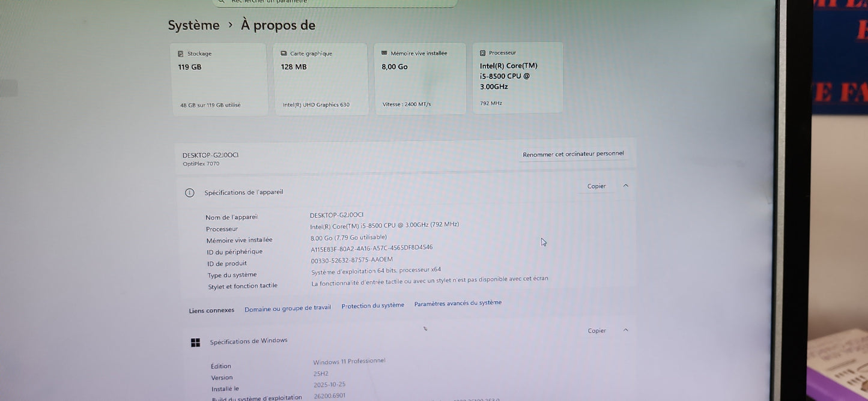868x401 pixels.
Task: Open Protection du système
Action: pyautogui.click(x=372, y=304)
